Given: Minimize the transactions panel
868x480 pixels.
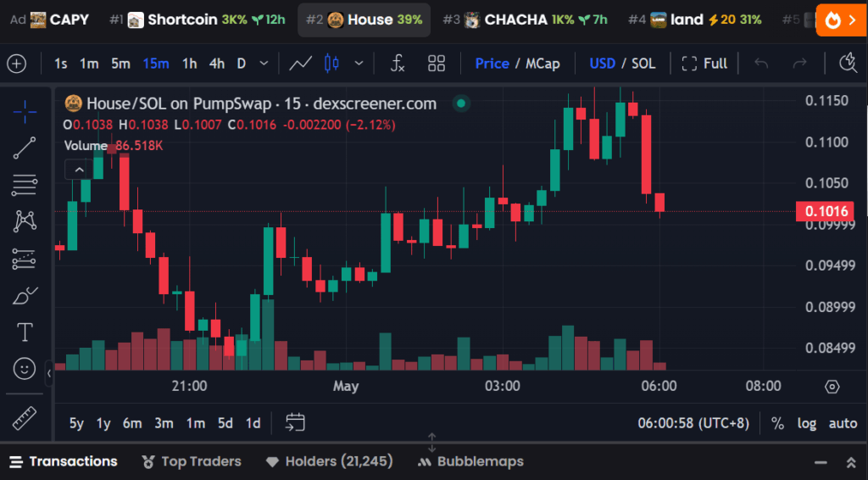Looking at the screenshot, I should 821,462.
